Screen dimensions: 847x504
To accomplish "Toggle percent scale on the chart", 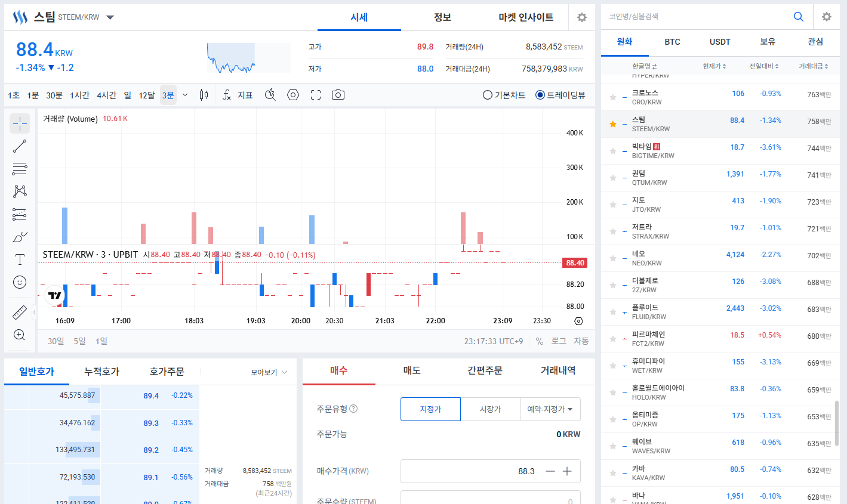I will coord(540,341).
